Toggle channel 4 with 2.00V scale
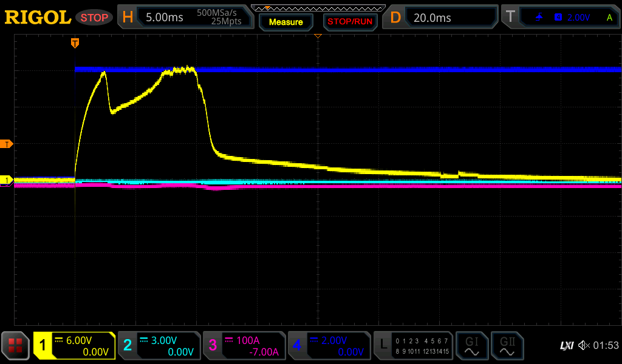Image resolution: width=622 pixels, height=364 pixels. (329, 346)
